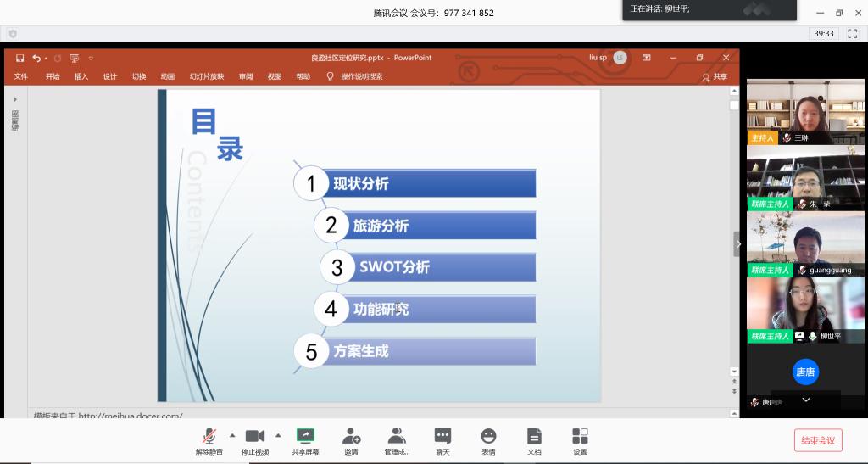The height and width of the screenshot is (464, 868).
Task: Click the Emoji (表情) reactions icon
Action: (488, 436)
